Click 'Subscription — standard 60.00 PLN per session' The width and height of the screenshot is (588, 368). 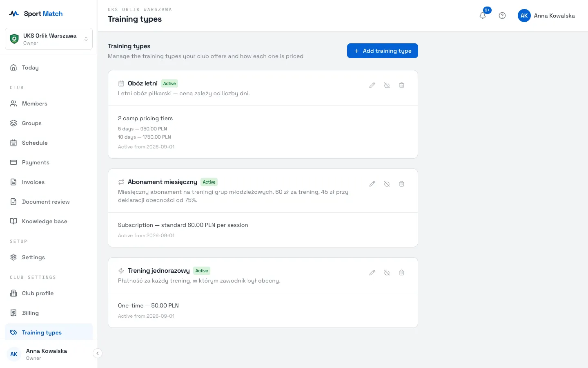(x=183, y=225)
